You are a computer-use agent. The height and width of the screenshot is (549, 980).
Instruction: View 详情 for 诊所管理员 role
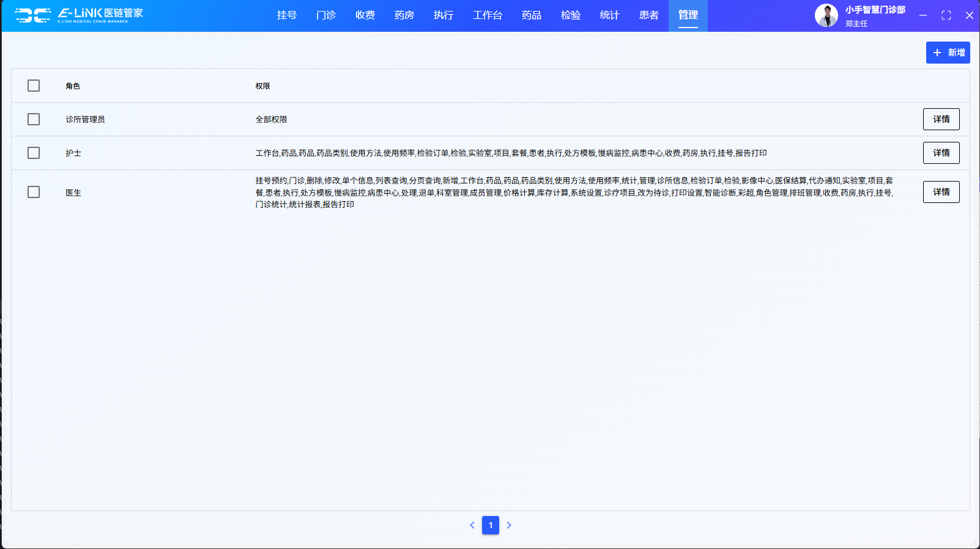pos(941,119)
